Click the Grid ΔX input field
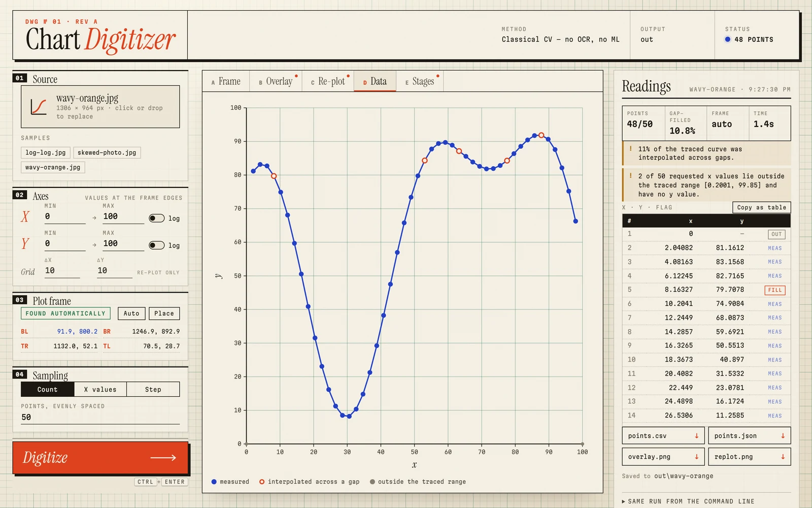This screenshot has height=508, width=812. (62, 271)
